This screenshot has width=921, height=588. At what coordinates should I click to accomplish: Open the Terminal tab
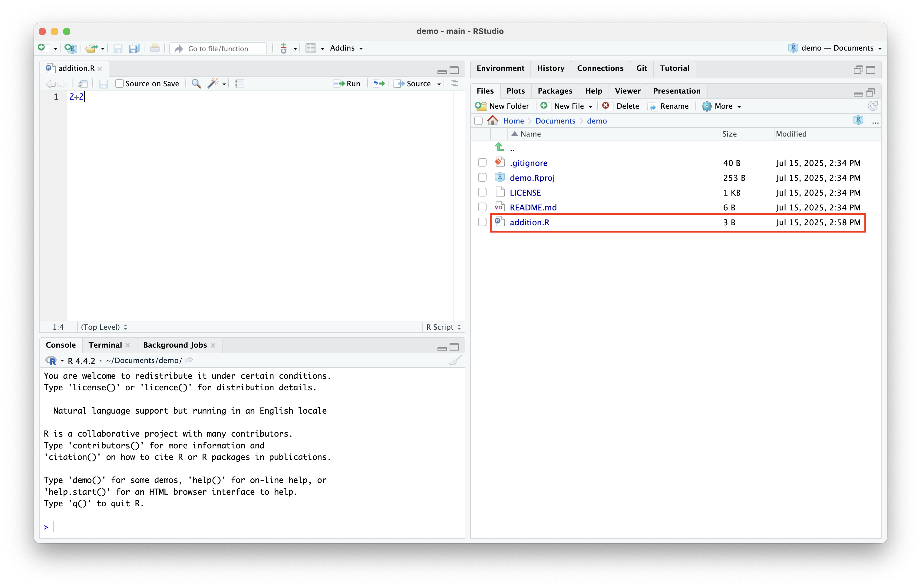[x=105, y=345]
